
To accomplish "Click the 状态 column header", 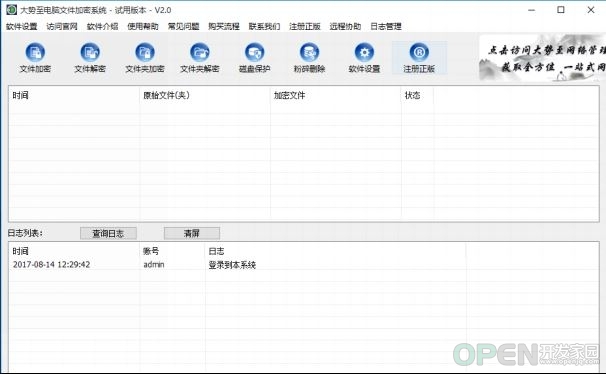I will (418, 95).
